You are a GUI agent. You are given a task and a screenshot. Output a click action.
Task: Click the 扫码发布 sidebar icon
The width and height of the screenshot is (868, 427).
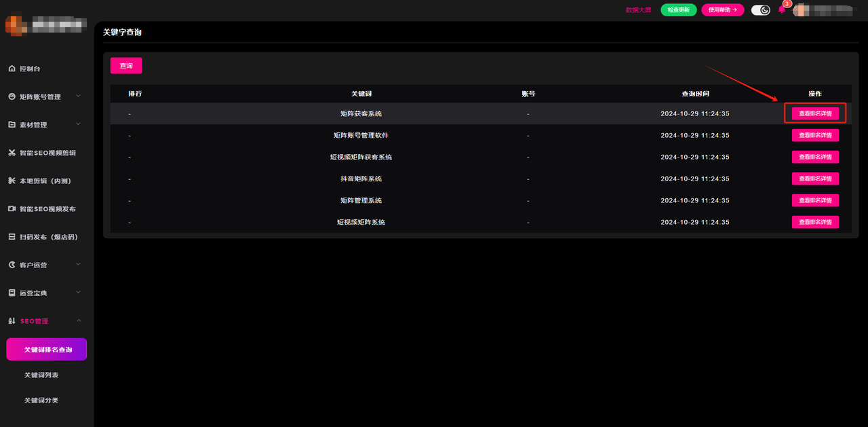point(12,237)
